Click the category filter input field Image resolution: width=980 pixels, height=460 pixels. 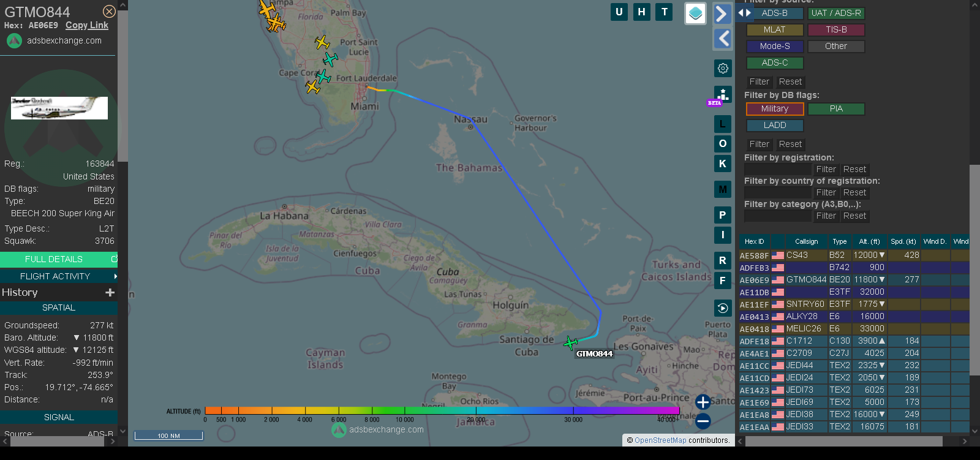pos(777,216)
